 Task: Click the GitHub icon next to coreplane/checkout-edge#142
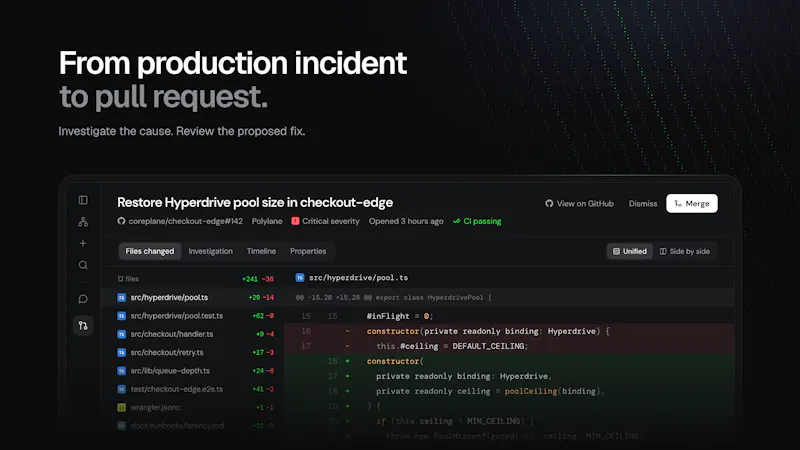[x=121, y=221]
